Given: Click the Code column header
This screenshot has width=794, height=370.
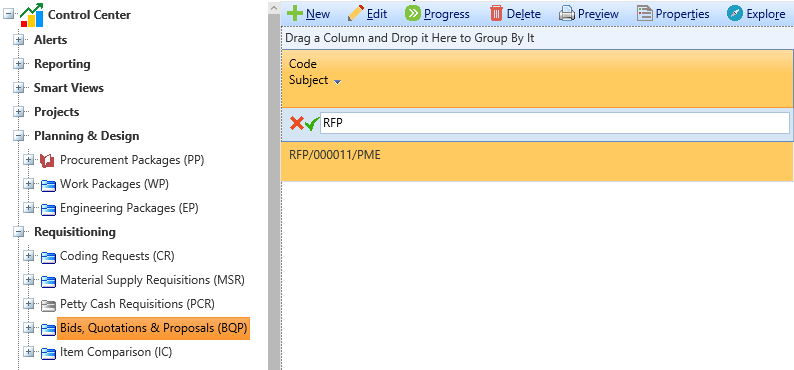Looking at the screenshot, I should (x=302, y=64).
